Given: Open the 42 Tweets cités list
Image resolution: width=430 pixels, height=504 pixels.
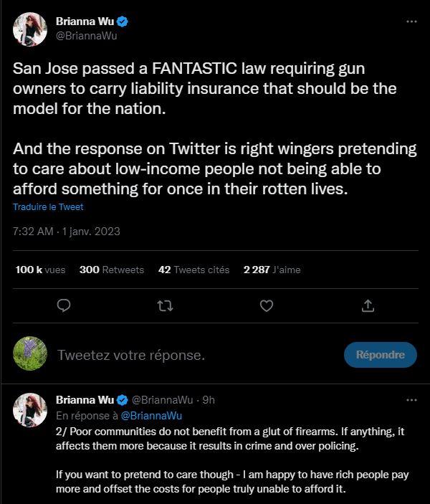Looking at the screenshot, I should pos(193,270).
